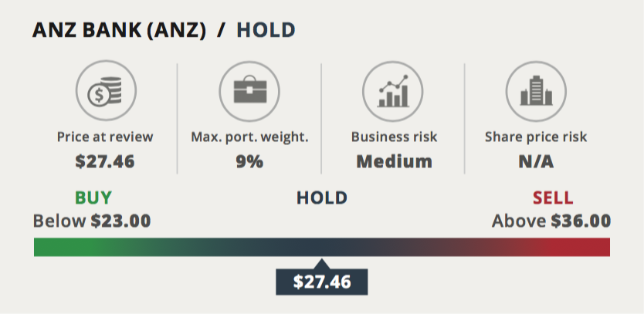Click the HOLD label above the gradient bar

pos(322,198)
